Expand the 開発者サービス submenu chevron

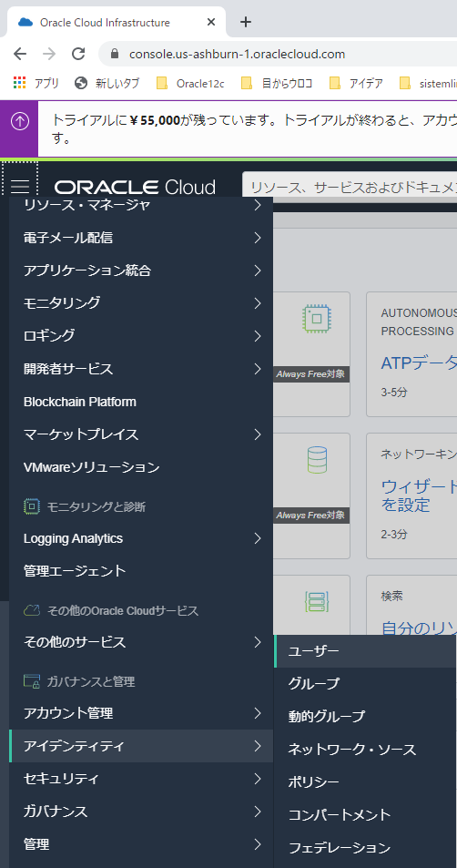pyautogui.click(x=258, y=369)
